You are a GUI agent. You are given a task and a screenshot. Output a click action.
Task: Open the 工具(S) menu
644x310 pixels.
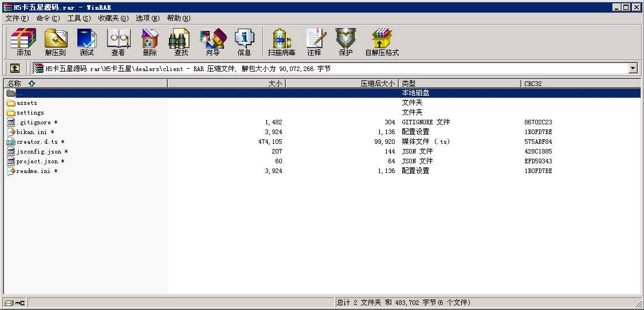79,18
